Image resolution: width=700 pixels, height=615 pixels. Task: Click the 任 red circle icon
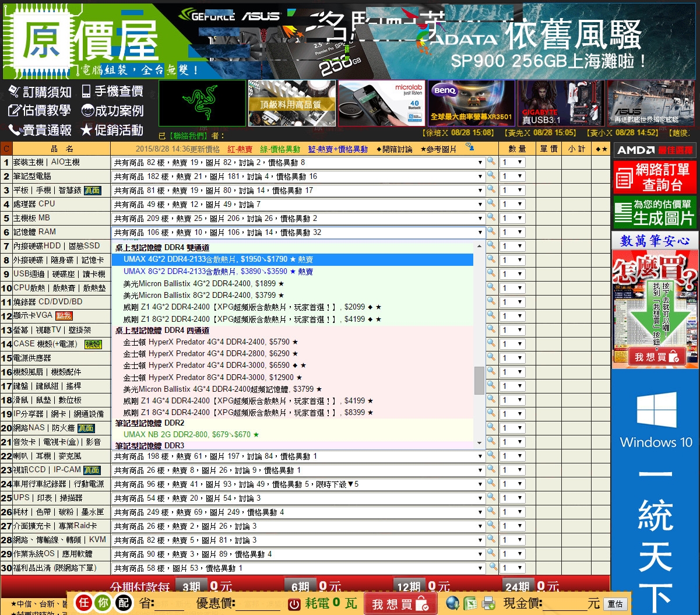coord(83,603)
